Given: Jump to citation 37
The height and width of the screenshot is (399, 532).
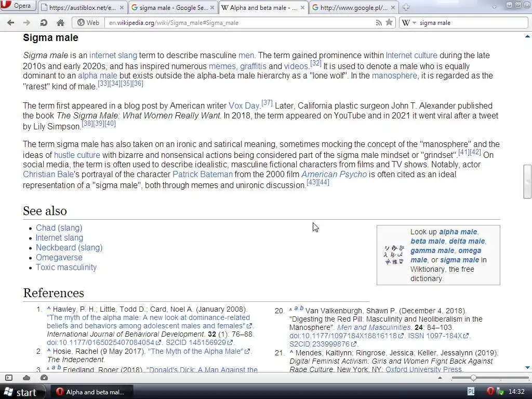Looking at the screenshot, I should tap(267, 103).
